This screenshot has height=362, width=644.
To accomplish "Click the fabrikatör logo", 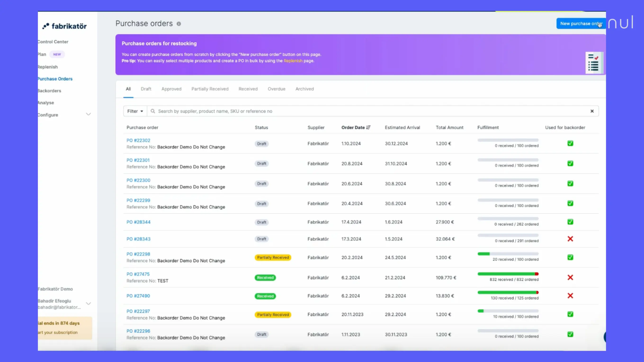I will click(x=64, y=26).
